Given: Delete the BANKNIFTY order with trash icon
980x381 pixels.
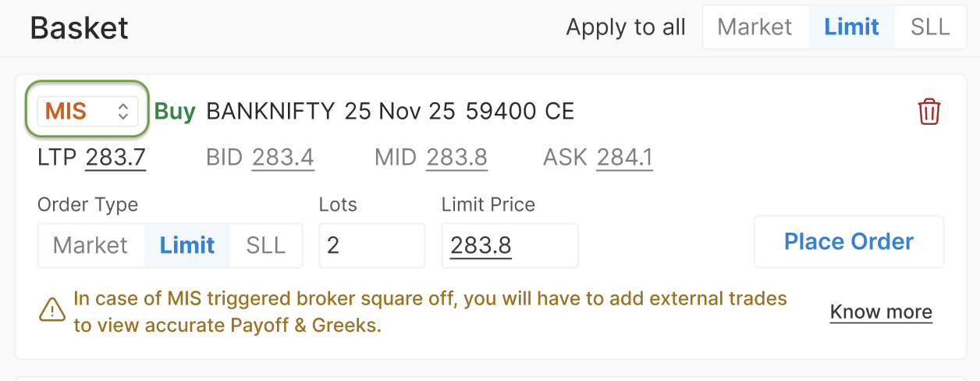Looking at the screenshot, I should [x=929, y=112].
